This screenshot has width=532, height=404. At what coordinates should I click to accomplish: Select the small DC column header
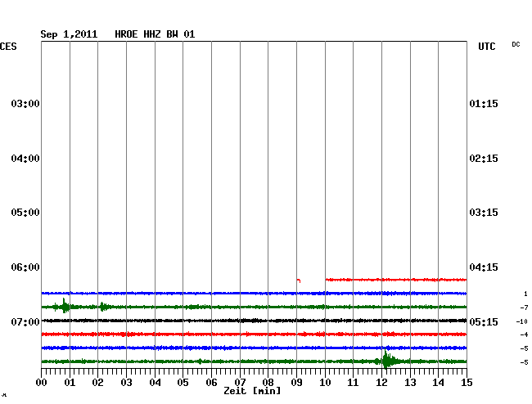pyautogui.click(x=516, y=44)
